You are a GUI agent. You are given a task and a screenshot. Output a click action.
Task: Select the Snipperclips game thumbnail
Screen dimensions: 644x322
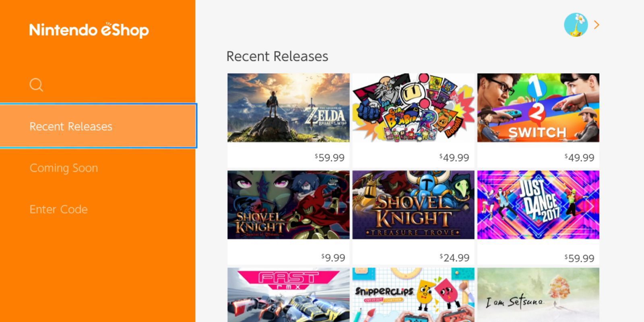click(413, 296)
